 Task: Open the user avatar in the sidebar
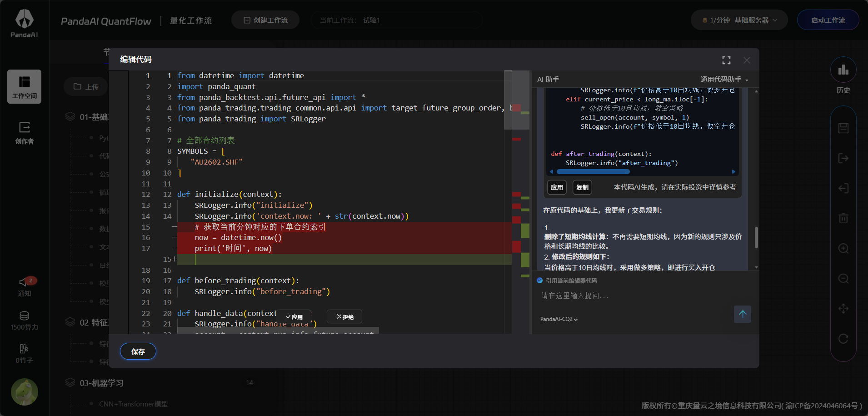click(25, 392)
